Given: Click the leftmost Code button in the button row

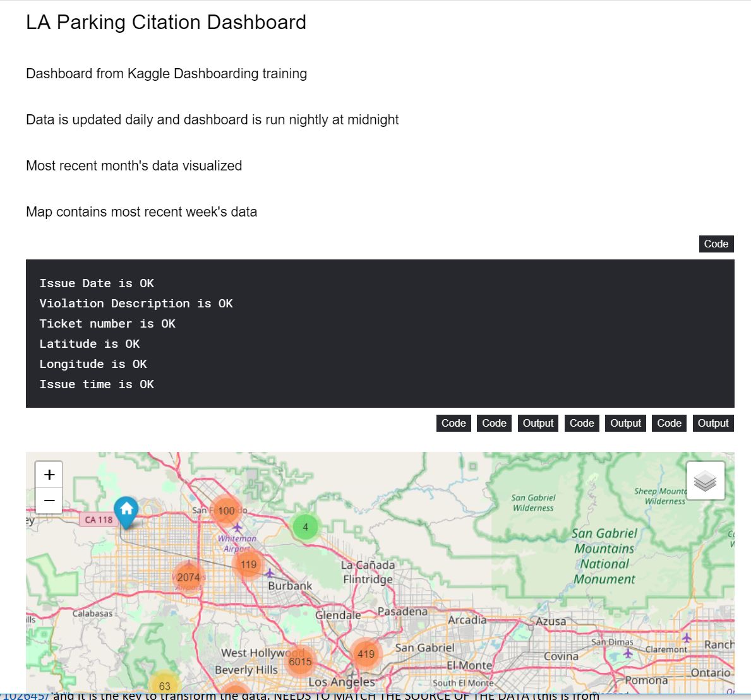Looking at the screenshot, I should click(454, 424).
